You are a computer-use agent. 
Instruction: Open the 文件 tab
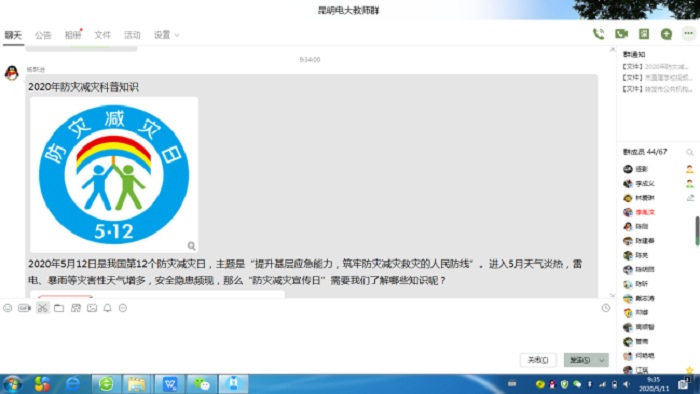pyautogui.click(x=102, y=35)
